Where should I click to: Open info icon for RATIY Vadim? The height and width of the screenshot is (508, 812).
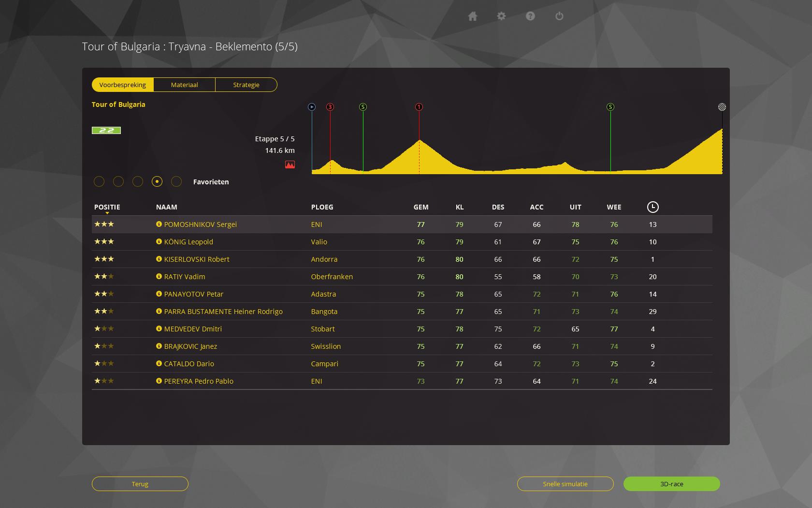tap(159, 276)
